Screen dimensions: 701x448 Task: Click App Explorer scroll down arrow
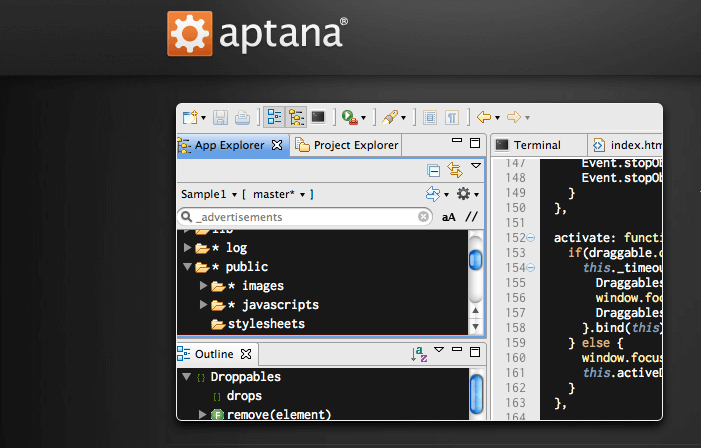coord(476,326)
